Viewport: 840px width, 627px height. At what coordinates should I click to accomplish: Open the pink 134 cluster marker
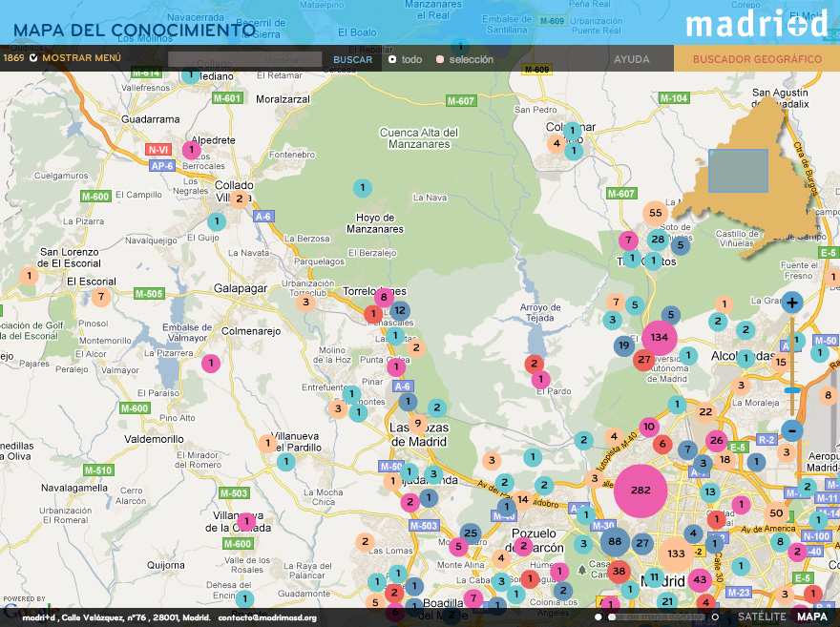(660, 338)
